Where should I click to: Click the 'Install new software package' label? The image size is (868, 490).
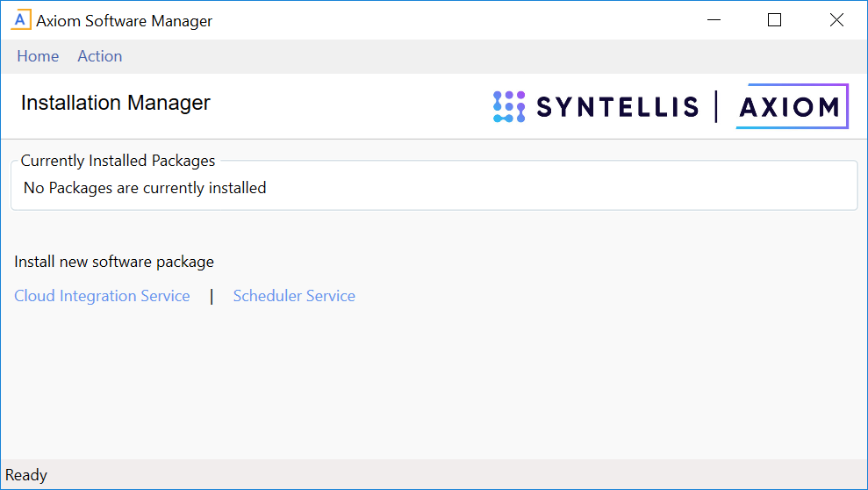coord(114,262)
